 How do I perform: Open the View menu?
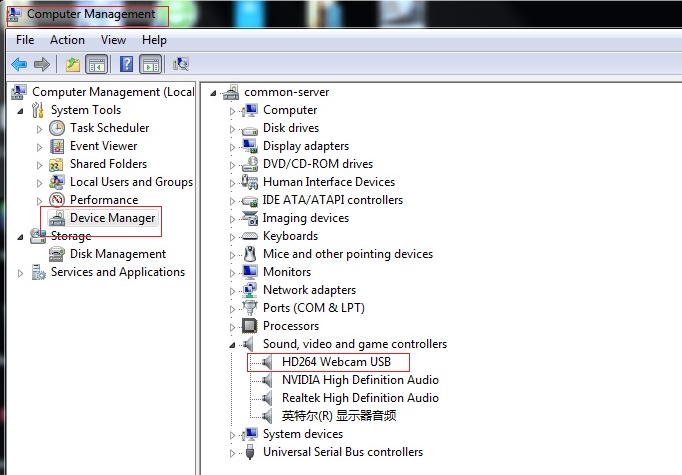pos(114,40)
